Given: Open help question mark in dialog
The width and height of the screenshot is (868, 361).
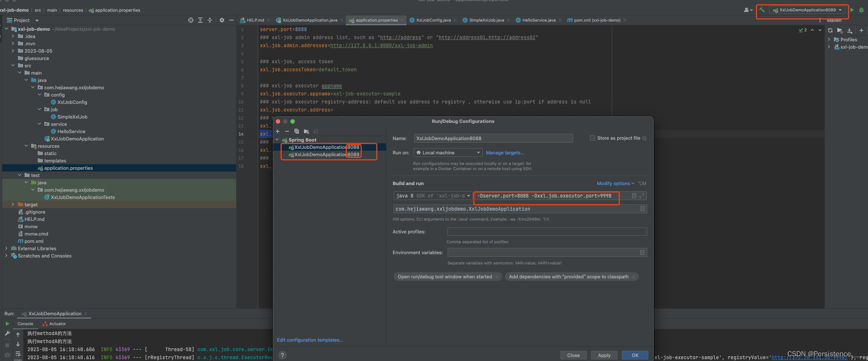Looking at the screenshot, I should click(x=282, y=355).
